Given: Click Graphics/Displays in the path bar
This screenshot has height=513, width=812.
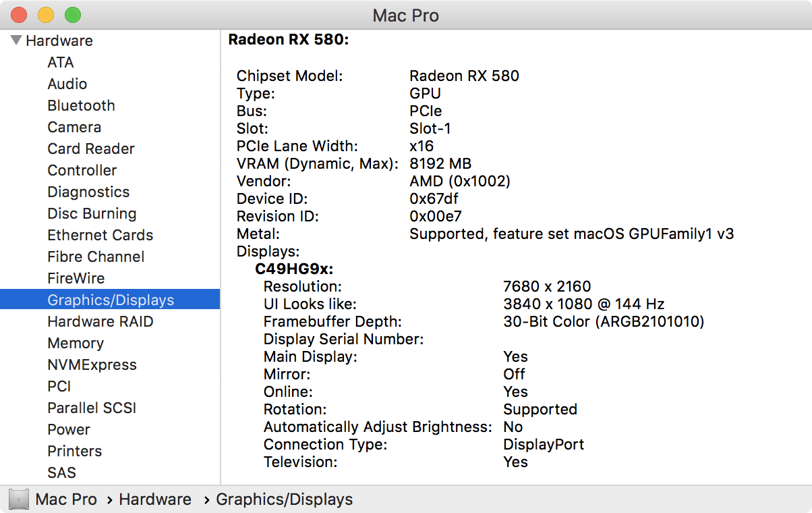Looking at the screenshot, I should (284, 500).
